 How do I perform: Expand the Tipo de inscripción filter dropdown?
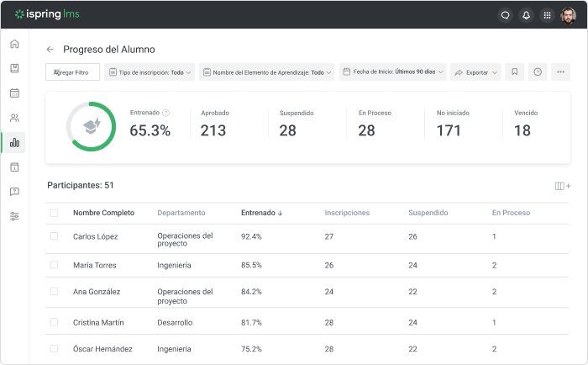coord(150,72)
